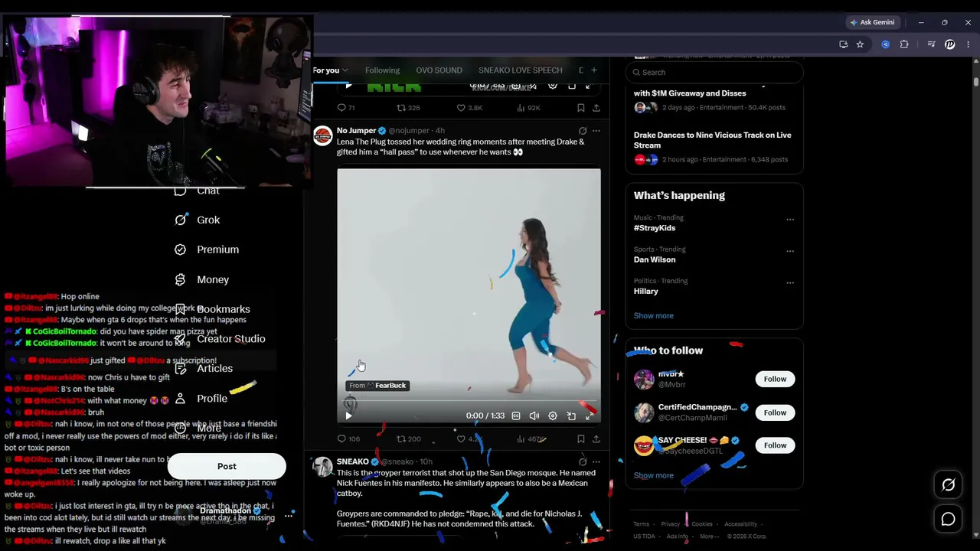Open account switcher dots beside Dramathadon
Image resolution: width=980 pixels, height=551 pixels.
[x=289, y=516]
